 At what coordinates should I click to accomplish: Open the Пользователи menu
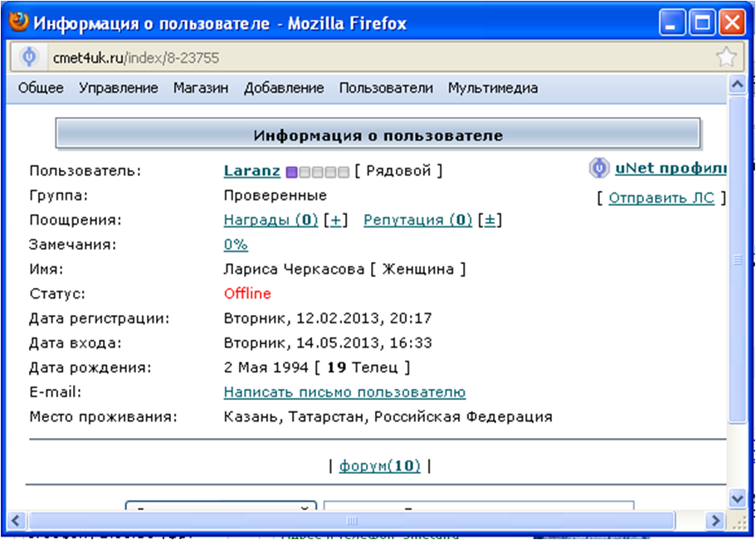[386, 88]
